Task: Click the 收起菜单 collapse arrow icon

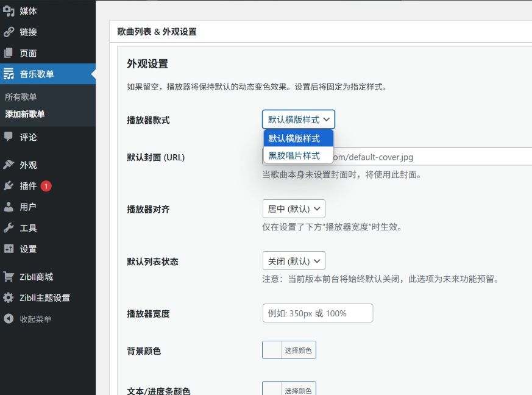Action: click(9, 319)
